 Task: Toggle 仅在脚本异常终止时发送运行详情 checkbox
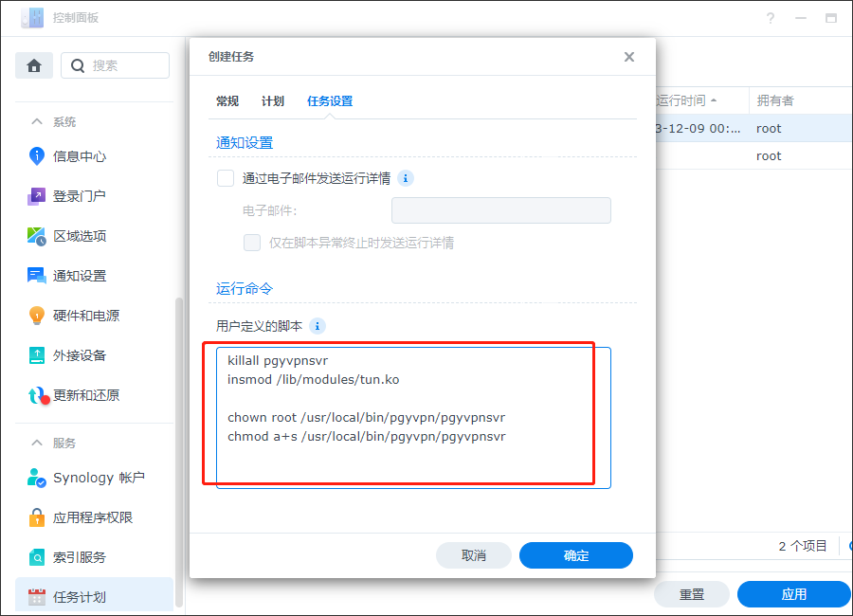tap(252, 243)
